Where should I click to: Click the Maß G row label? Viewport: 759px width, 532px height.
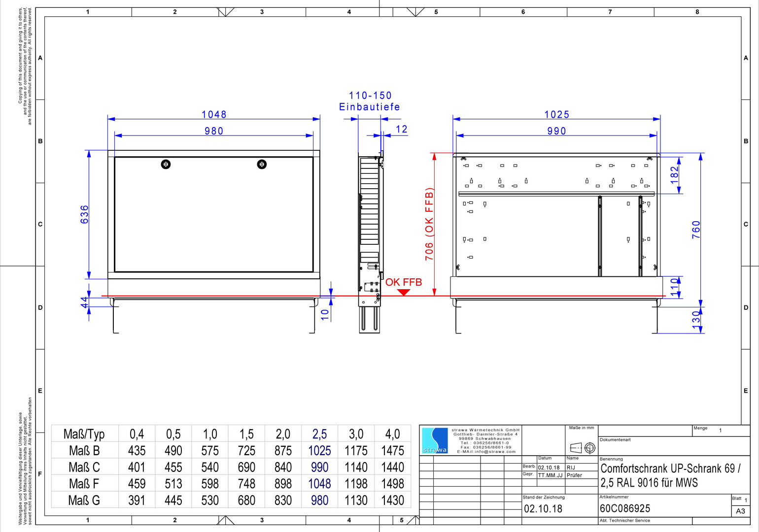[x=84, y=500]
